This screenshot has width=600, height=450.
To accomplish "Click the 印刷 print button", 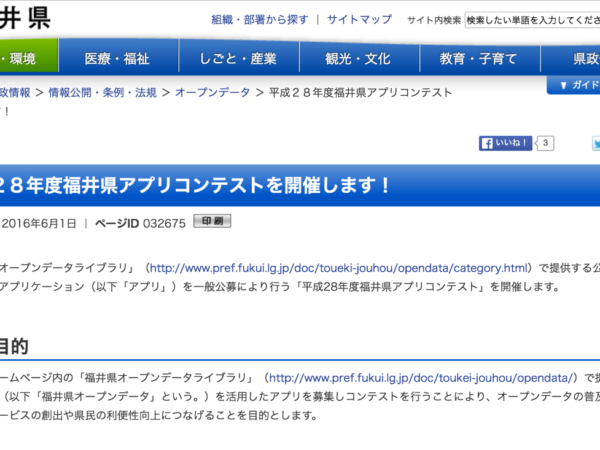I will tap(212, 221).
